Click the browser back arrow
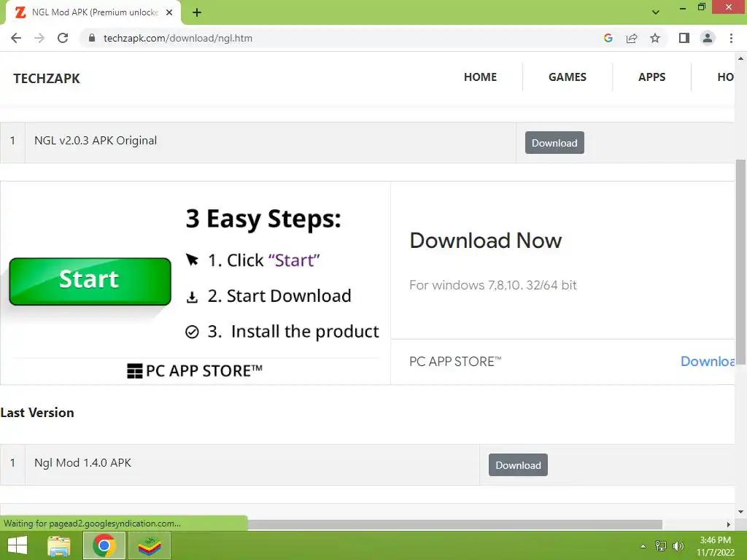This screenshot has height=560, width=747. click(16, 38)
